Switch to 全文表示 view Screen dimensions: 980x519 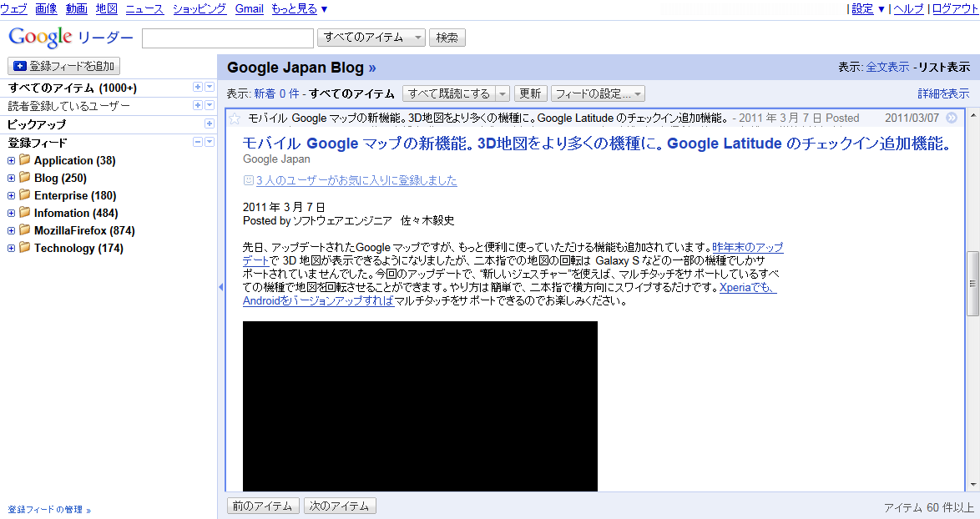click(887, 67)
